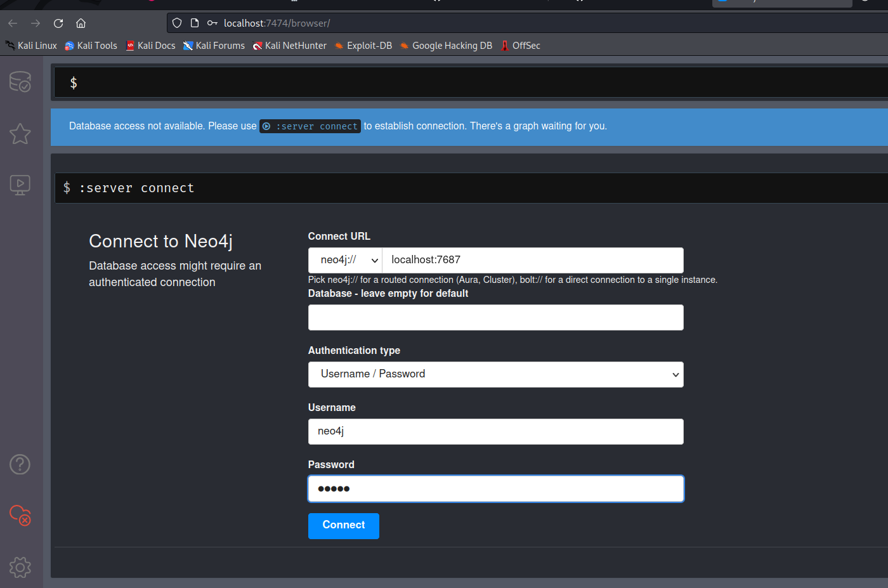Click the shield tracking protection icon
888x588 pixels.
pyautogui.click(x=177, y=23)
